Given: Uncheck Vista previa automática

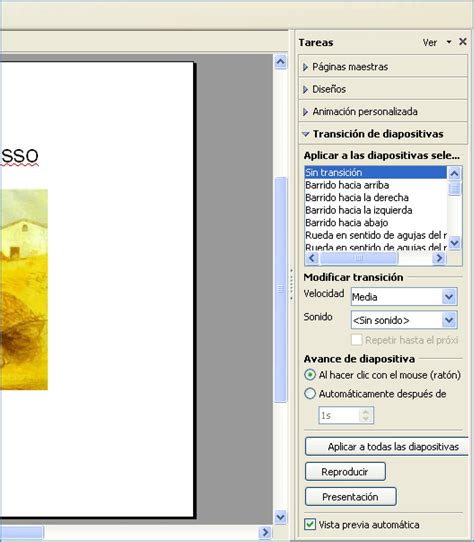Looking at the screenshot, I should point(310,524).
